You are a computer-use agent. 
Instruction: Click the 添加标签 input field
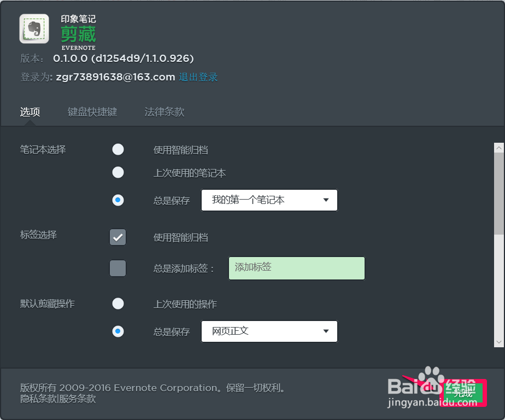point(296,269)
